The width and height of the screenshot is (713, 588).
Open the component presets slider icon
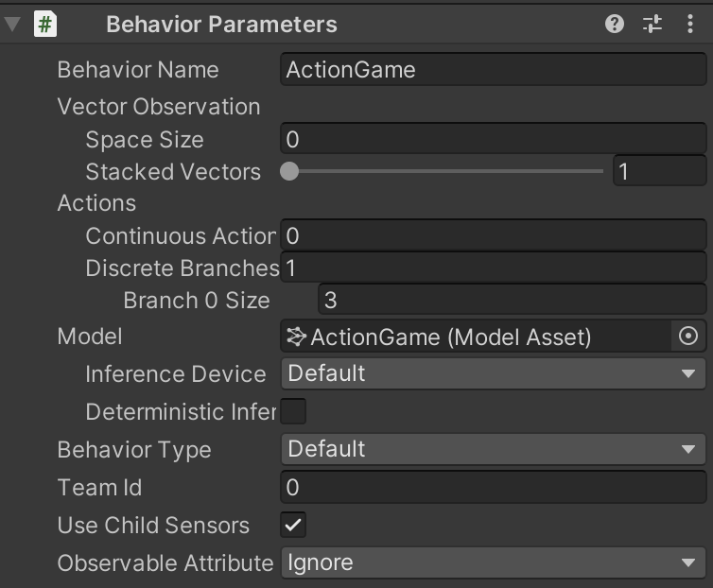tap(652, 24)
